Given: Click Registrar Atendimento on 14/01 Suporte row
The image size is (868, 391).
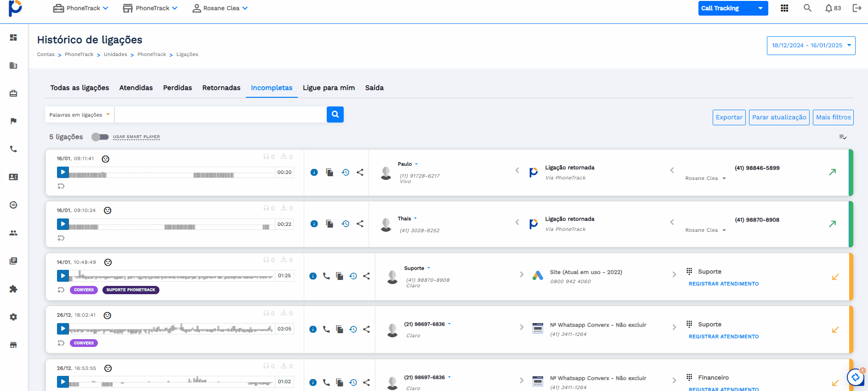Looking at the screenshot, I should coord(724,284).
